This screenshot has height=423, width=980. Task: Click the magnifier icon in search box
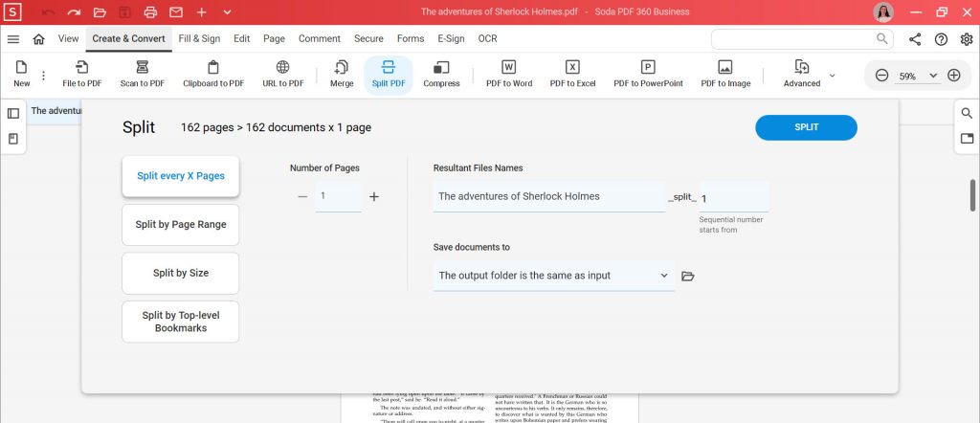click(x=881, y=38)
